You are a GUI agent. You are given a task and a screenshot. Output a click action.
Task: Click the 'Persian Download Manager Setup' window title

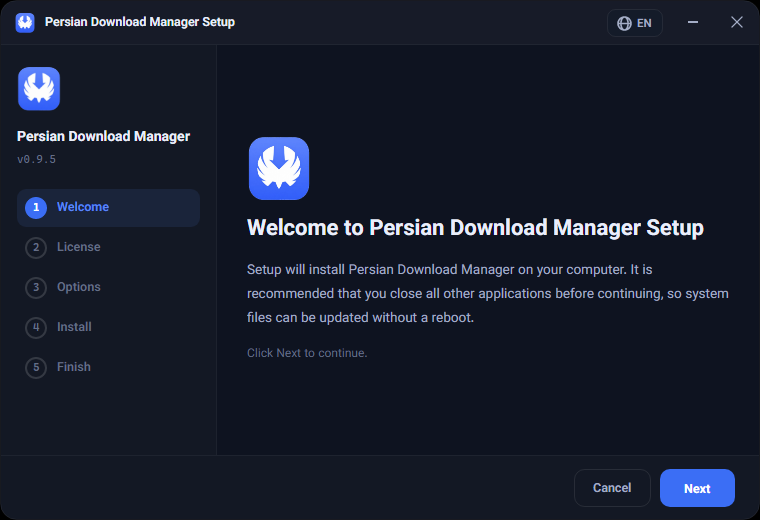coord(140,22)
